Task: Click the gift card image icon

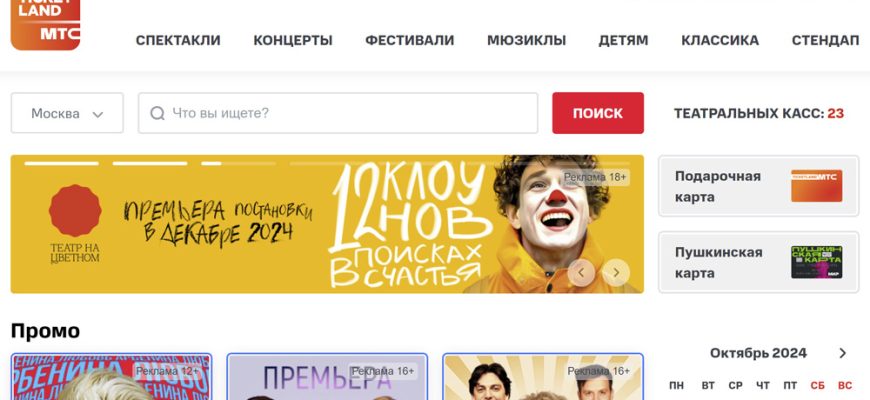Action: (x=816, y=186)
